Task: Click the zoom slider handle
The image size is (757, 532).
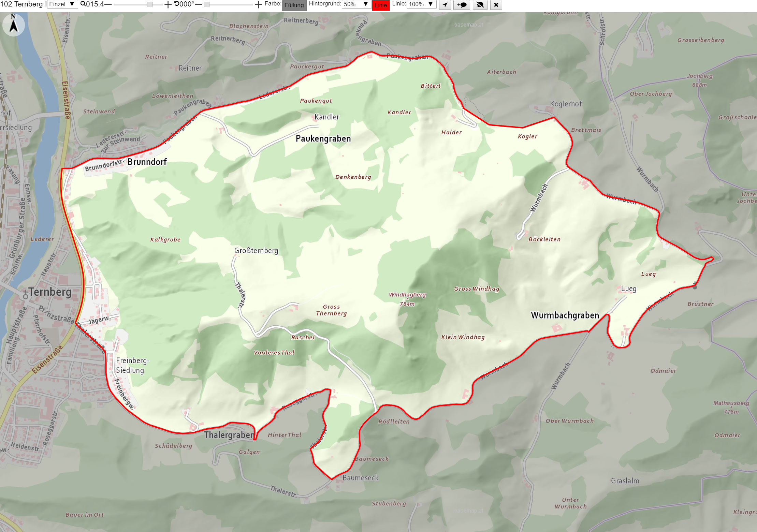Action: pyautogui.click(x=150, y=4)
